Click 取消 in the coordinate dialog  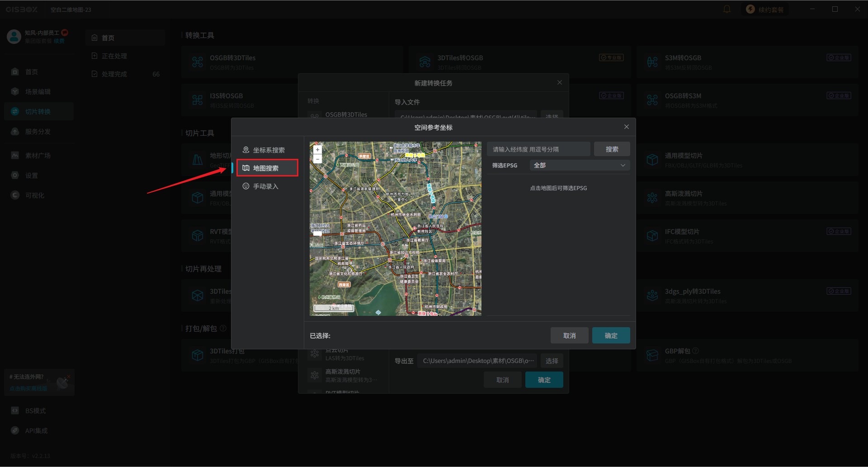pyautogui.click(x=569, y=335)
